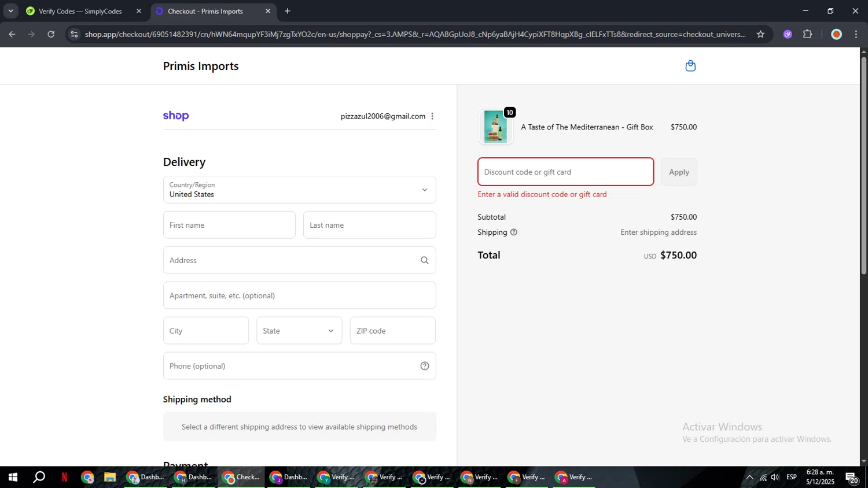Open the Windows Start menu

(x=13, y=477)
